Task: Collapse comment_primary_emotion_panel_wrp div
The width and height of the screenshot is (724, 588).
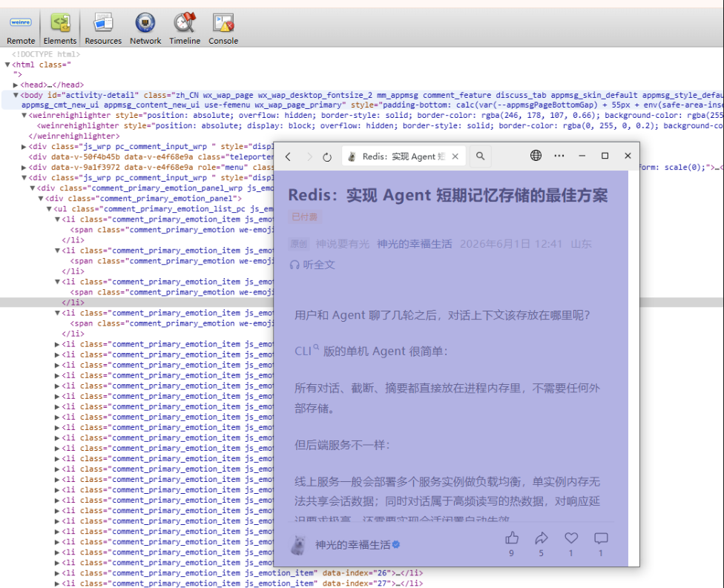Action: (33, 188)
